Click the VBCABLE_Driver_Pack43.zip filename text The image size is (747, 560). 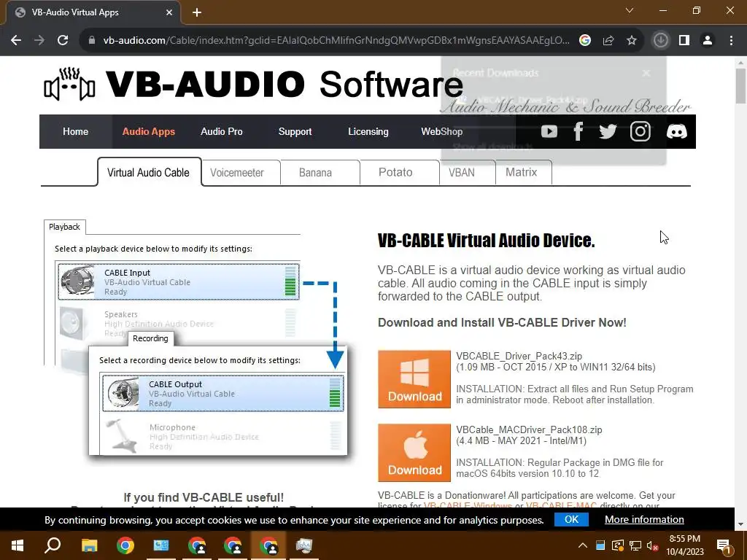click(x=519, y=356)
